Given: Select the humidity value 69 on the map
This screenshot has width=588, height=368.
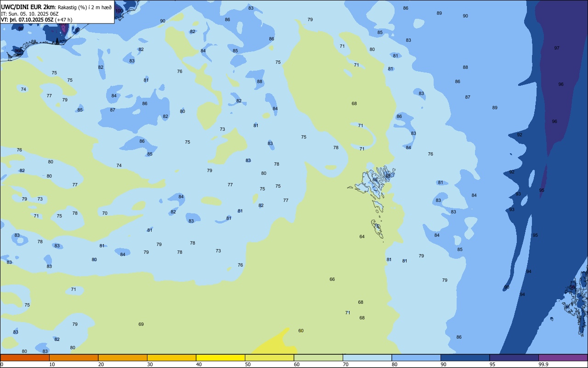Looking at the screenshot, I should tap(141, 324).
